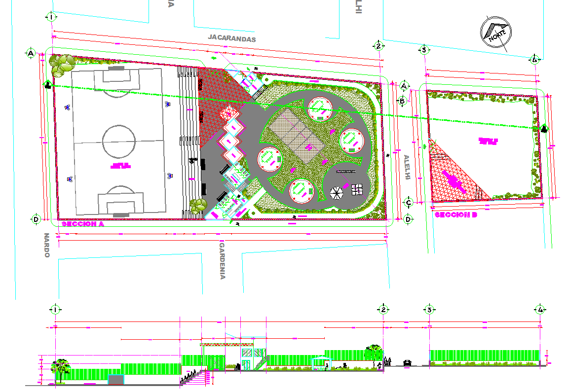The image size is (566, 392).
Task: Select the soccer field center circle
Action: (118, 141)
